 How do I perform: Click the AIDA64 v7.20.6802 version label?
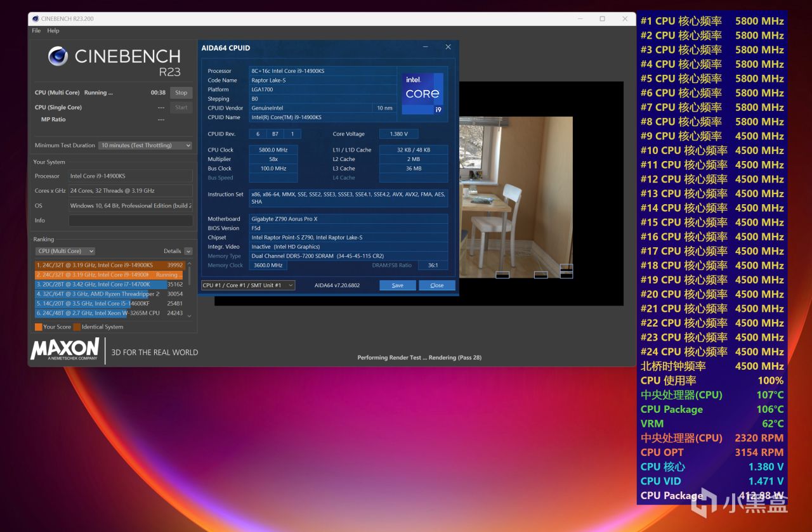tap(337, 285)
